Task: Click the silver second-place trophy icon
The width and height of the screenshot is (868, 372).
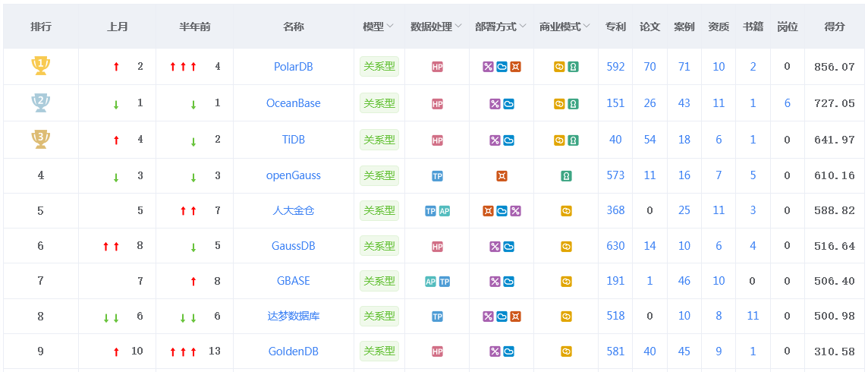Action: pos(40,103)
